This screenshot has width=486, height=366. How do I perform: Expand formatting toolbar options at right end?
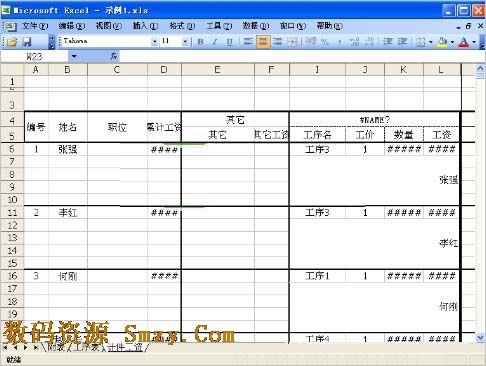click(x=482, y=42)
